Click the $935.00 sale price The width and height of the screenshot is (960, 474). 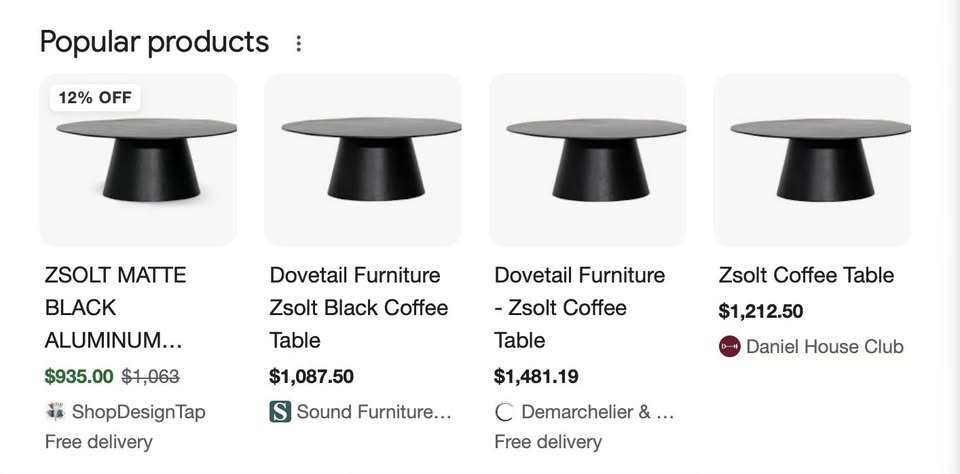tap(79, 376)
